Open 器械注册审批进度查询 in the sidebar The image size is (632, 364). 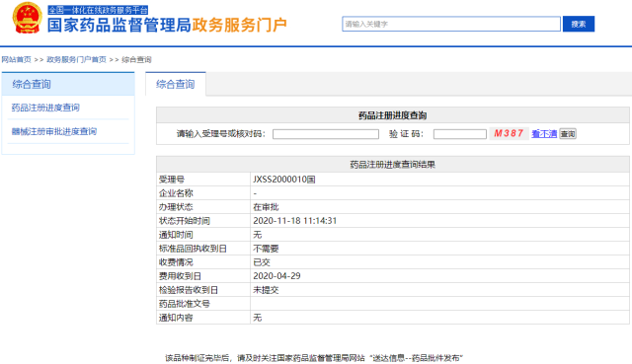[54, 131]
